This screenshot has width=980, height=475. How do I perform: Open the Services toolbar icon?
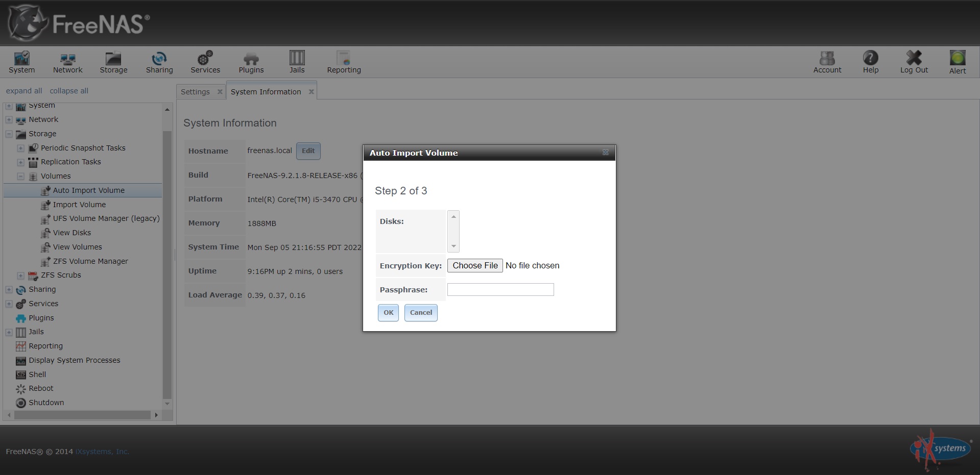pyautogui.click(x=205, y=62)
